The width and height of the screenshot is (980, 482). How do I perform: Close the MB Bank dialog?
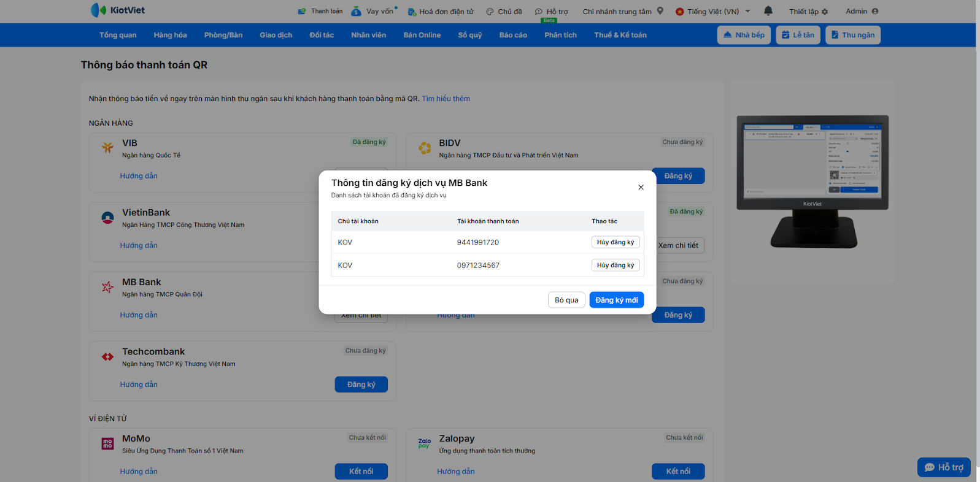[x=641, y=188]
